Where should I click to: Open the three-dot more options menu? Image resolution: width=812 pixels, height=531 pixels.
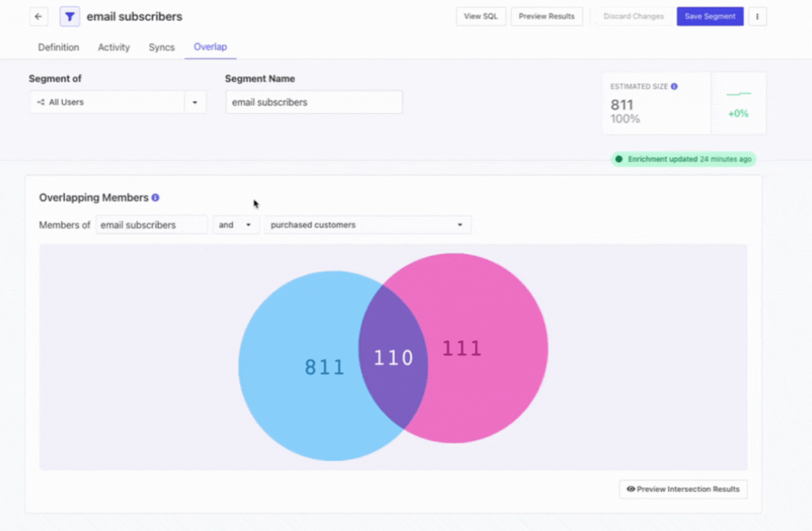[757, 17]
